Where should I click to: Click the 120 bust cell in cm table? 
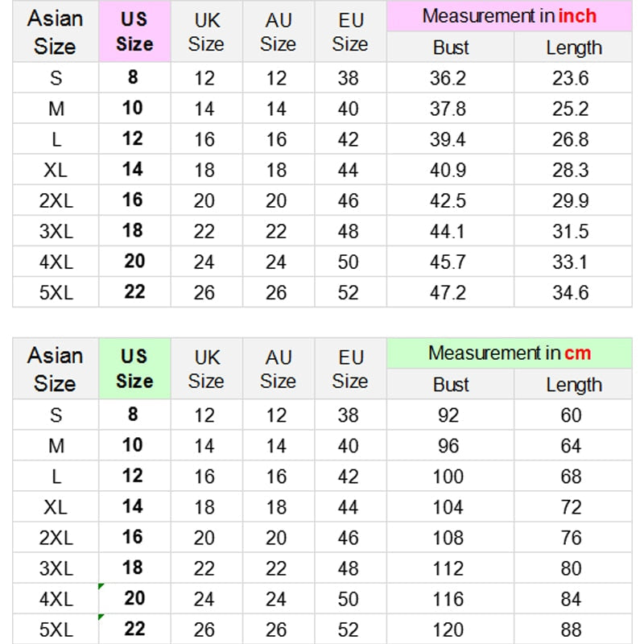(x=448, y=630)
